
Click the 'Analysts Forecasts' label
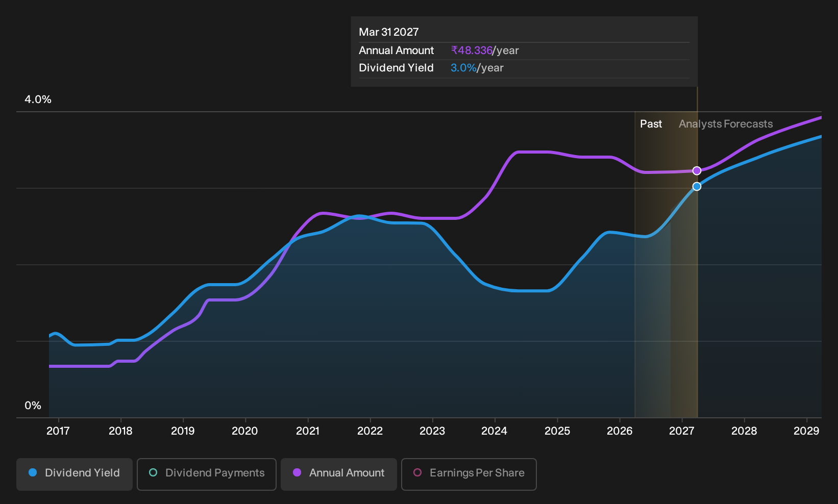coord(726,124)
